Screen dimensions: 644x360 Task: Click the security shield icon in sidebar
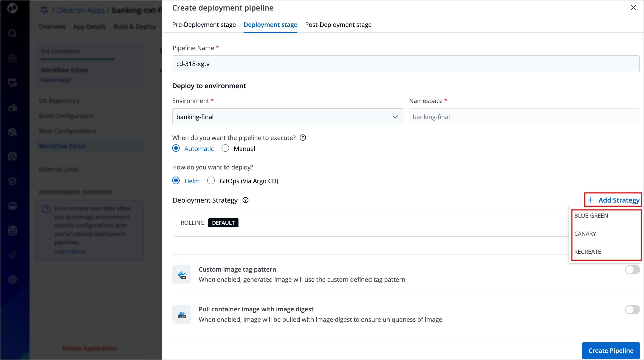tap(12, 181)
